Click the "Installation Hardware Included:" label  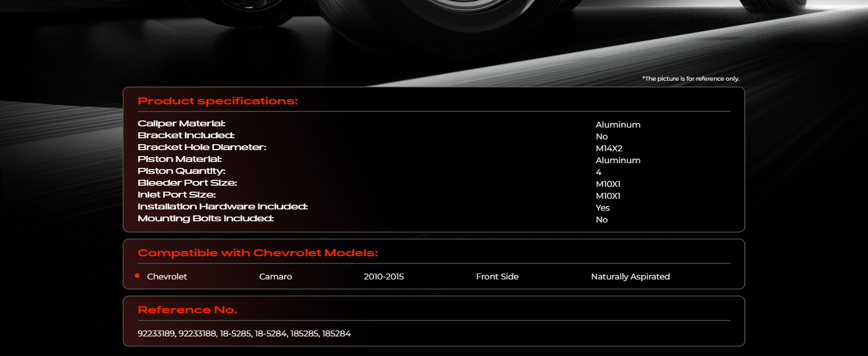(x=222, y=206)
